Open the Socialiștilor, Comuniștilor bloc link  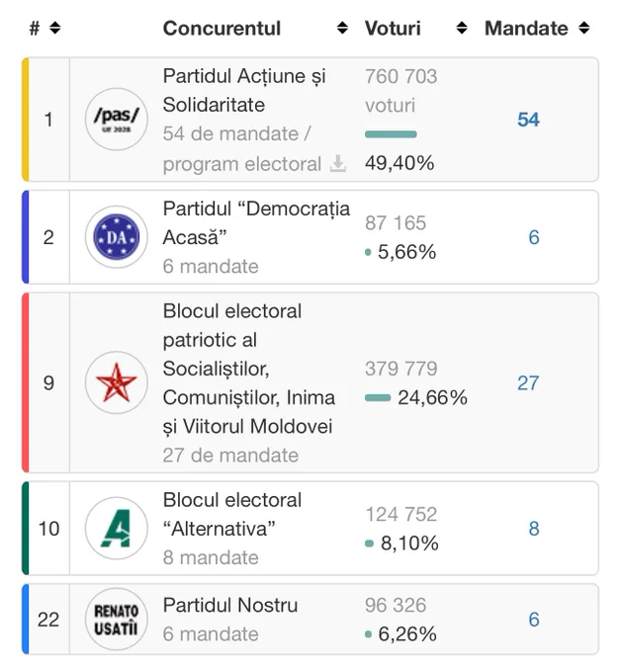point(249,369)
